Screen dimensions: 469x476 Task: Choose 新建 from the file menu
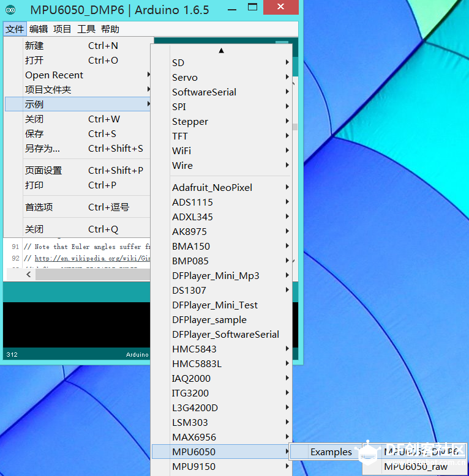(78, 45)
